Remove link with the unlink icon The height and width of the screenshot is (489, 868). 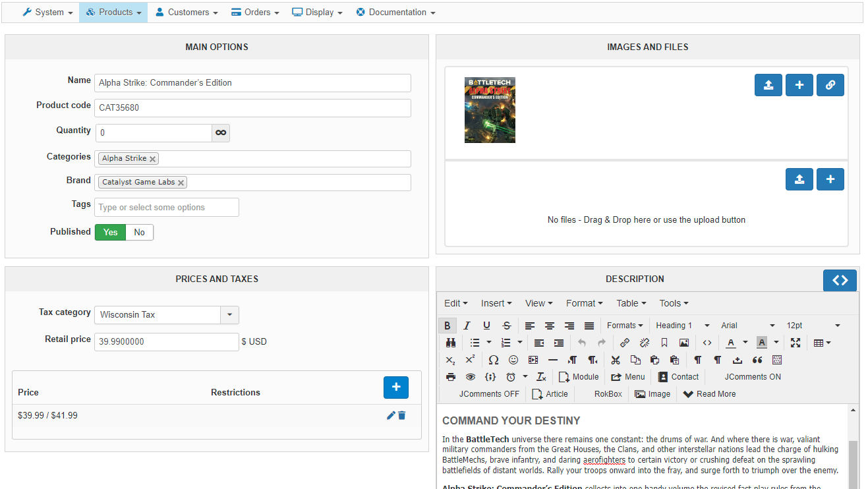pos(645,343)
